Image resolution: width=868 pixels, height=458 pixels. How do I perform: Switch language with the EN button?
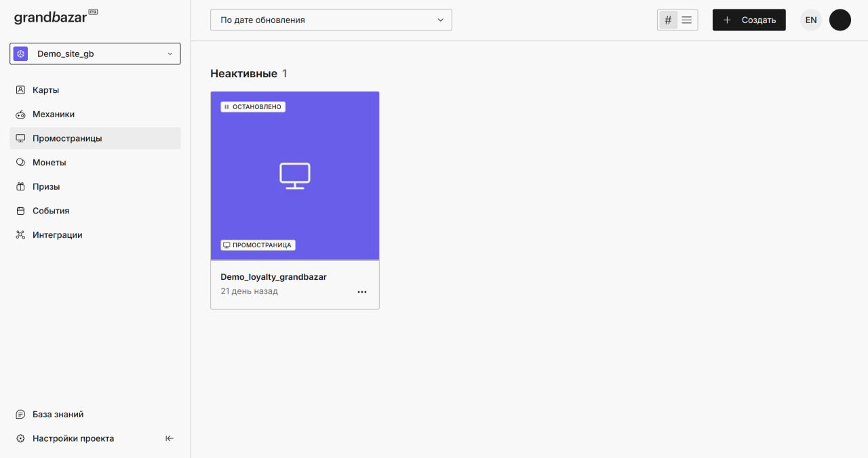811,20
